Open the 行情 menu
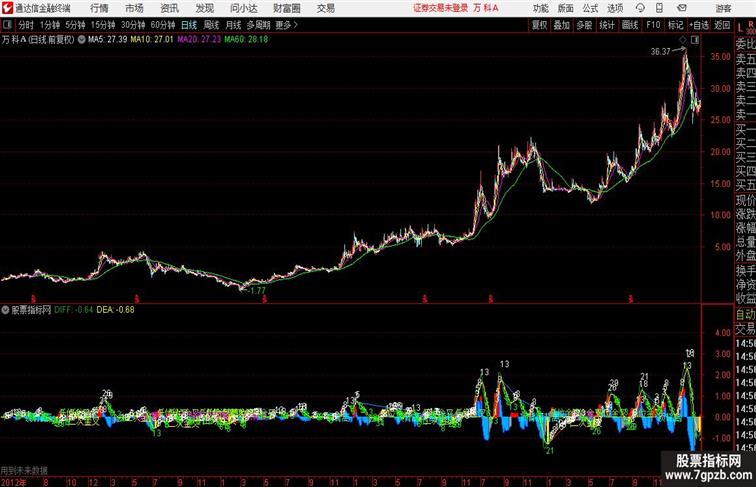756x487 pixels. [x=99, y=8]
